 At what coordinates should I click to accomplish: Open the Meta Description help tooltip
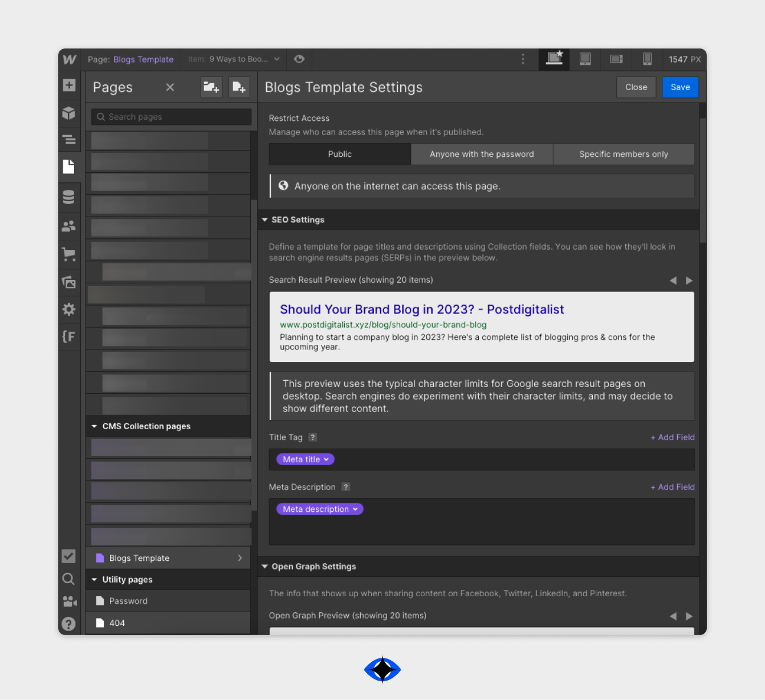[345, 487]
